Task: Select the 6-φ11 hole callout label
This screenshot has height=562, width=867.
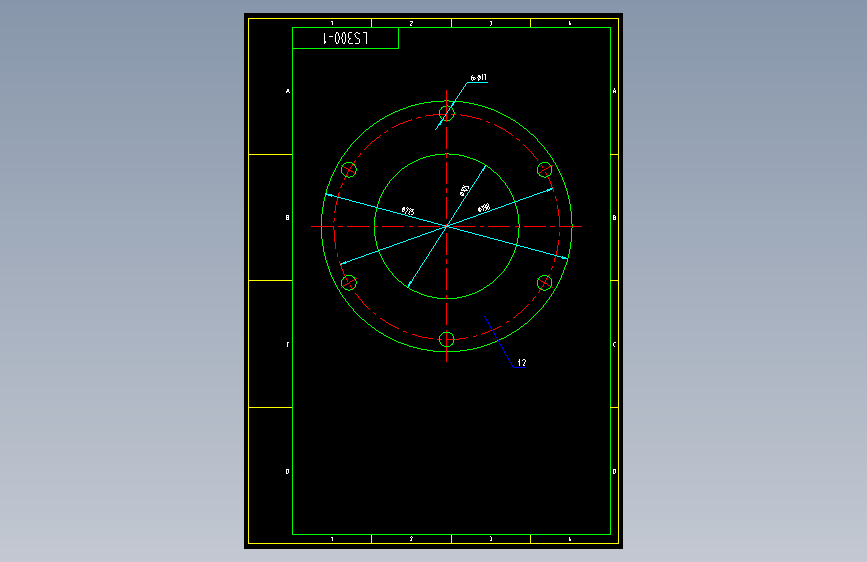Action: point(479,78)
